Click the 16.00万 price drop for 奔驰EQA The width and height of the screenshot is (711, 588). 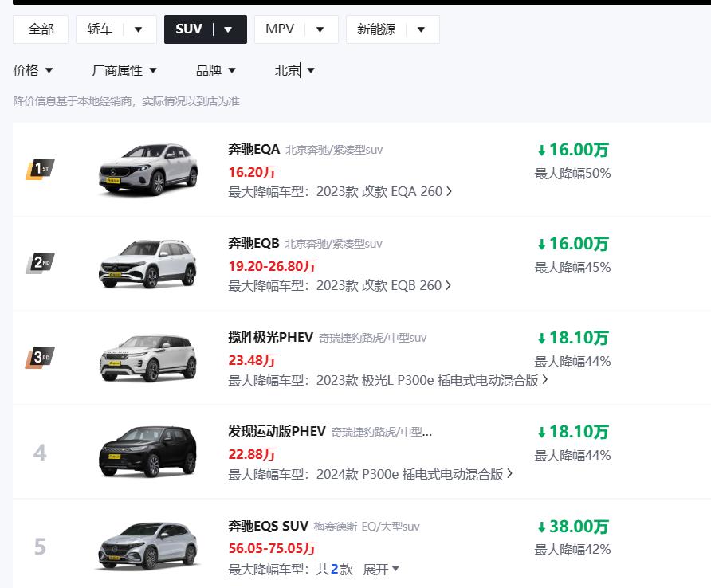573,150
